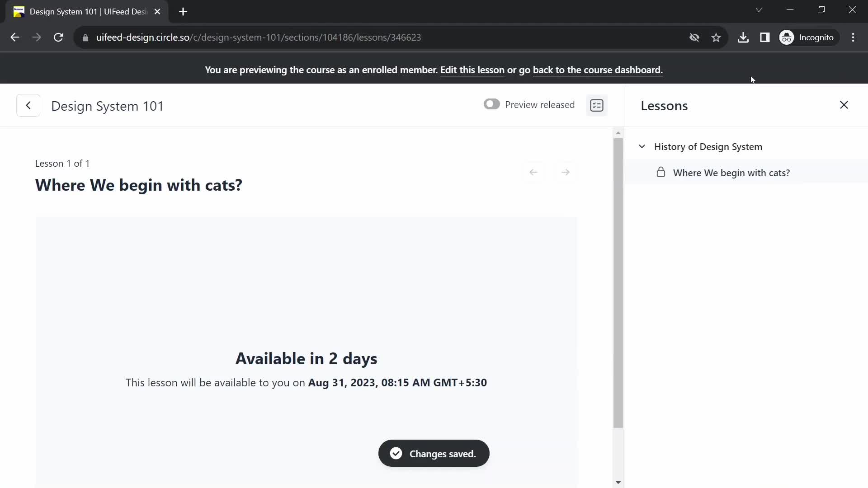Click the new tab plus button
This screenshot has height=488, width=868.
coord(183,12)
